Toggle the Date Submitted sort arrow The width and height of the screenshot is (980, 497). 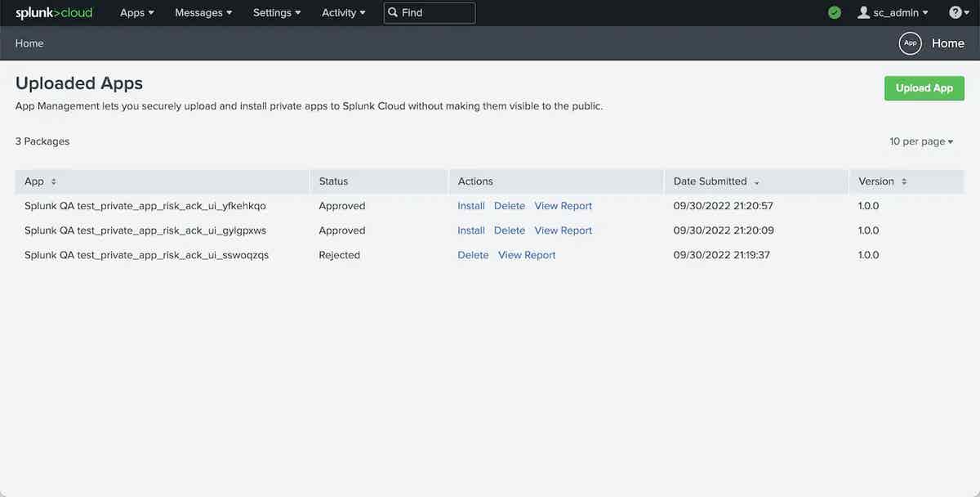coord(757,181)
